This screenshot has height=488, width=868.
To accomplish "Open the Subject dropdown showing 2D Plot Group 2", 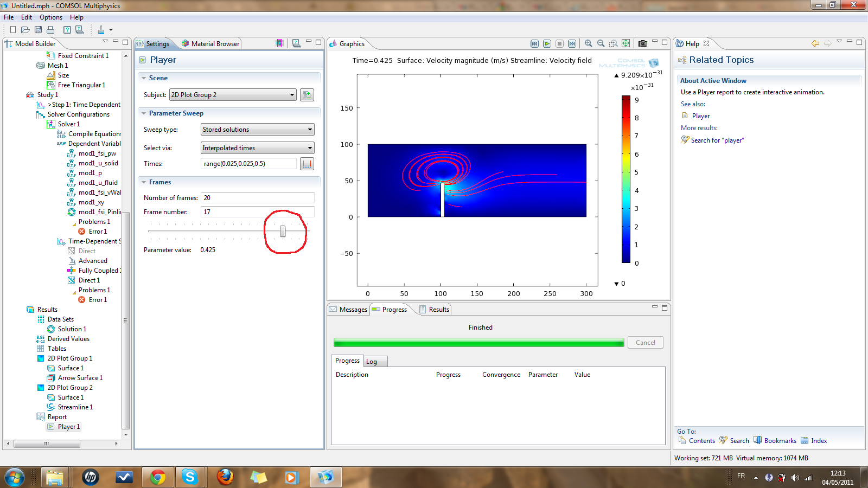I will 233,95.
